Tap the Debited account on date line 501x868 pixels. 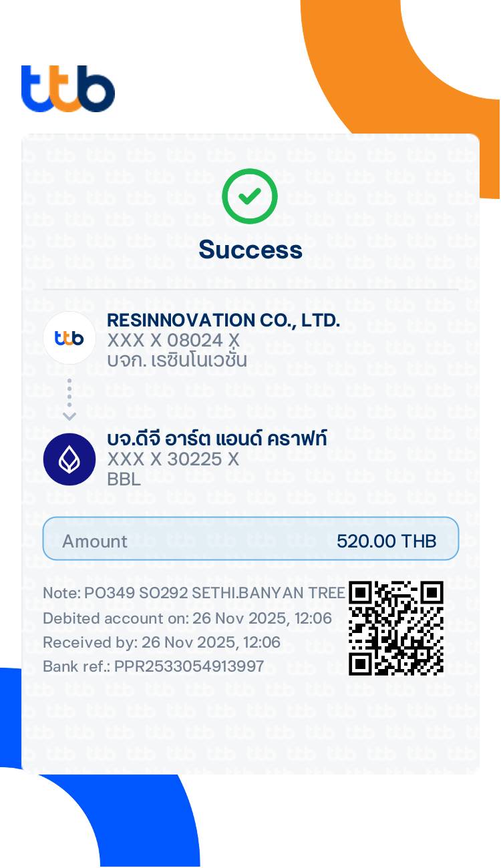(187, 618)
